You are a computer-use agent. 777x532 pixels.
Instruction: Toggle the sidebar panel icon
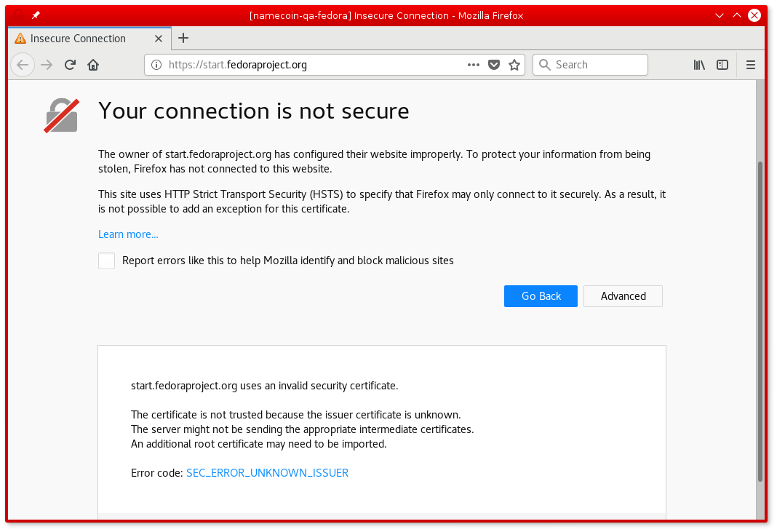tap(722, 65)
